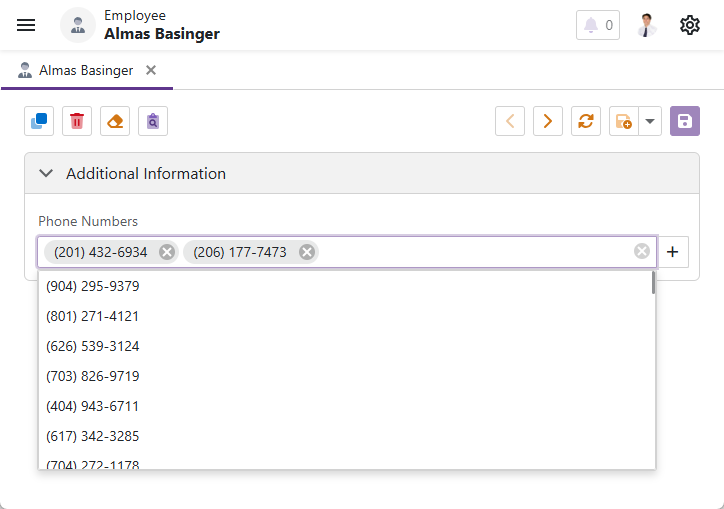Open the new record dropdown arrow
Screen dimensions: 724x509
coord(650,121)
